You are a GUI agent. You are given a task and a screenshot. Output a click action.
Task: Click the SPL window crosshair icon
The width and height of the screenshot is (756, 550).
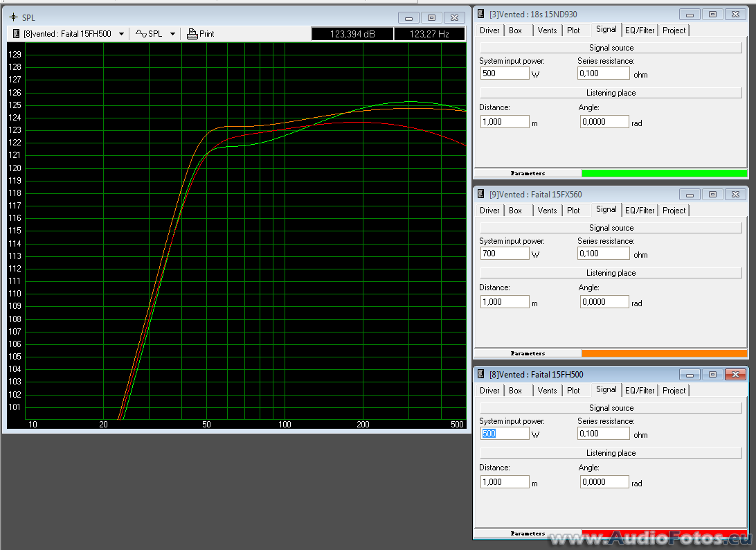14,17
